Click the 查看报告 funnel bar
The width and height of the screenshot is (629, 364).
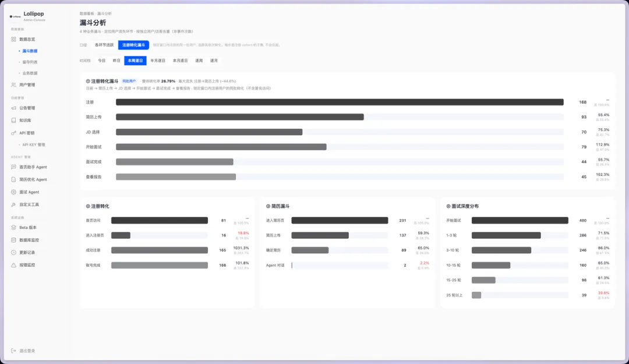click(176, 177)
